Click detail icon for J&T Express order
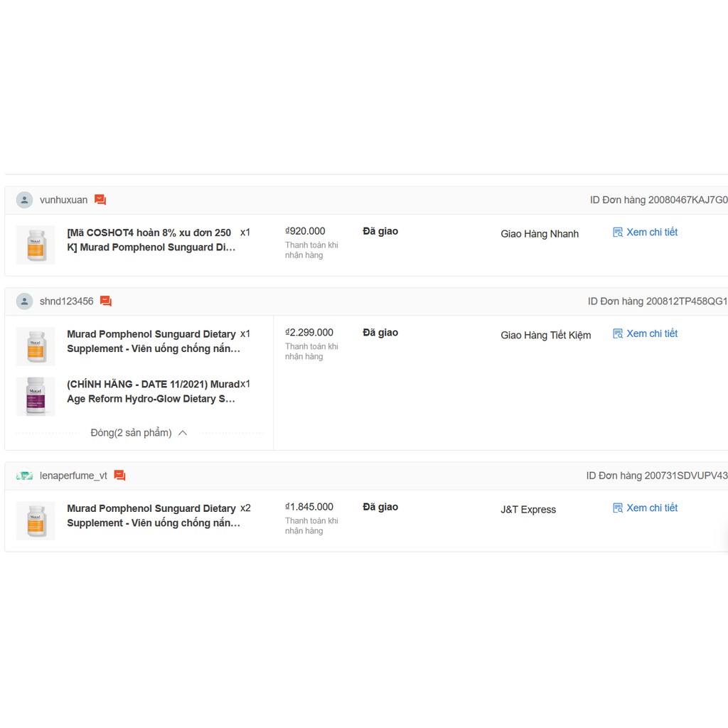 618,508
